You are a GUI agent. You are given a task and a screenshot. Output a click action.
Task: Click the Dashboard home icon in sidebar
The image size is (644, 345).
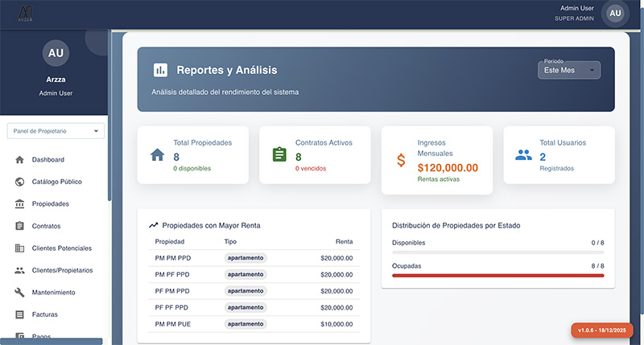click(19, 160)
